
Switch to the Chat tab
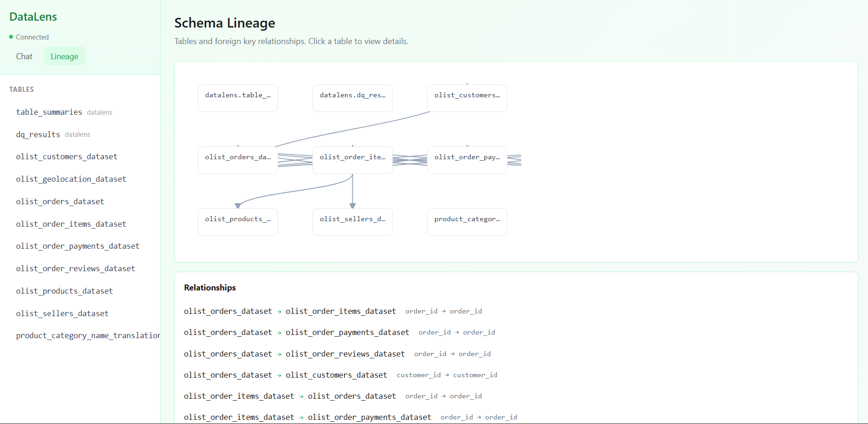(24, 56)
